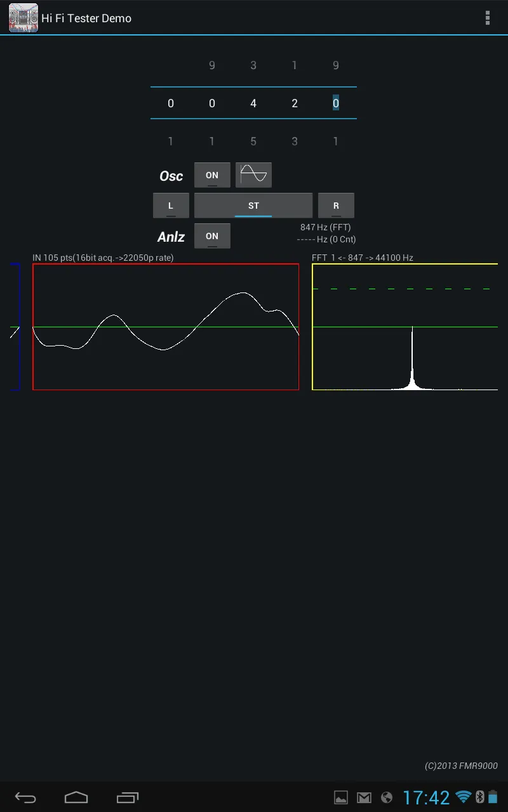Image resolution: width=508 pixels, height=812 pixels.
Task: Step the 2 digit down to 1
Action: (295, 65)
